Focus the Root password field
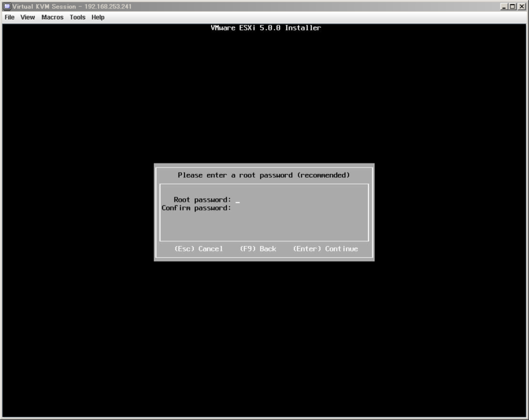Image resolution: width=529 pixels, height=420 pixels. [x=300, y=200]
